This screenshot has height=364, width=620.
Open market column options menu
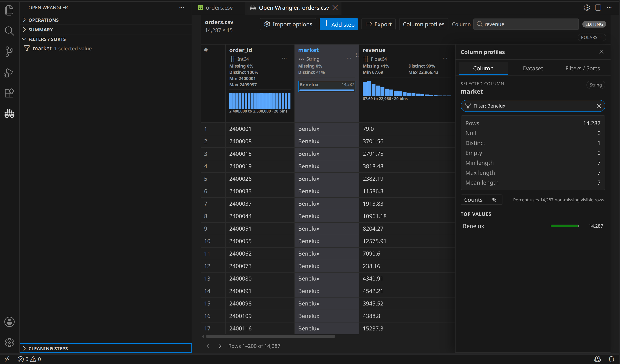click(x=349, y=58)
